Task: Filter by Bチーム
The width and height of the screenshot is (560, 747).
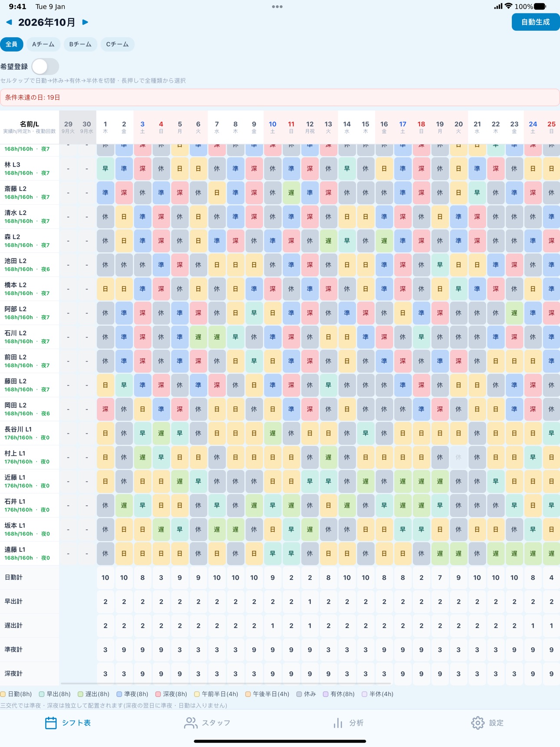Action: [80, 44]
